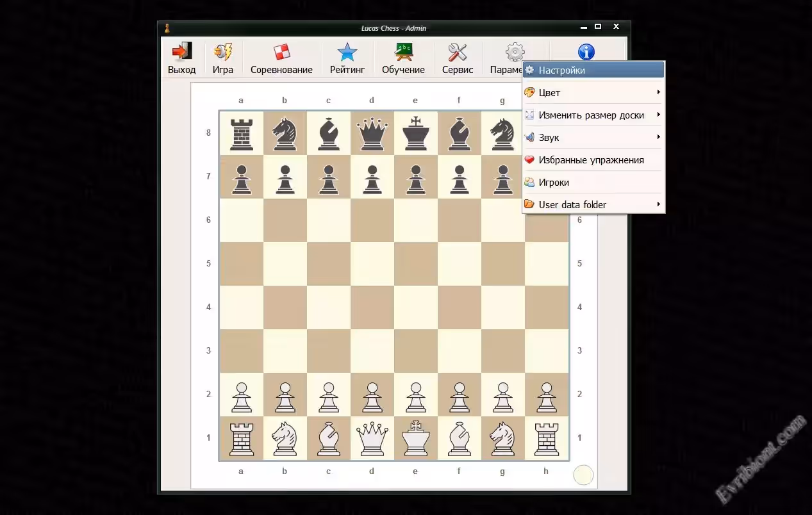Click the Обучение chalkboard icon
Image resolution: width=812 pixels, height=515 pixels.
point(403,53)
